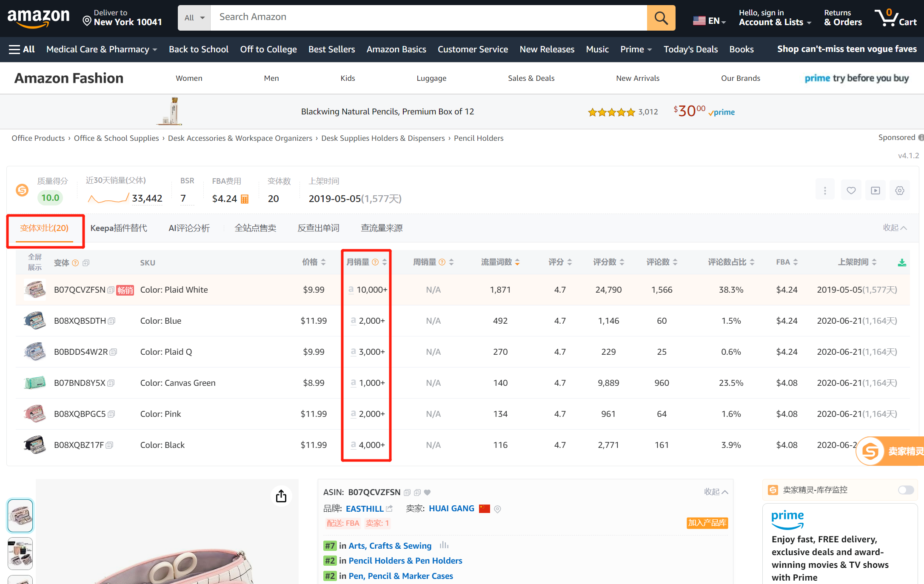Collapse the ASIN detail panel via 收起

pyautogui.click(x=716, y=492)
